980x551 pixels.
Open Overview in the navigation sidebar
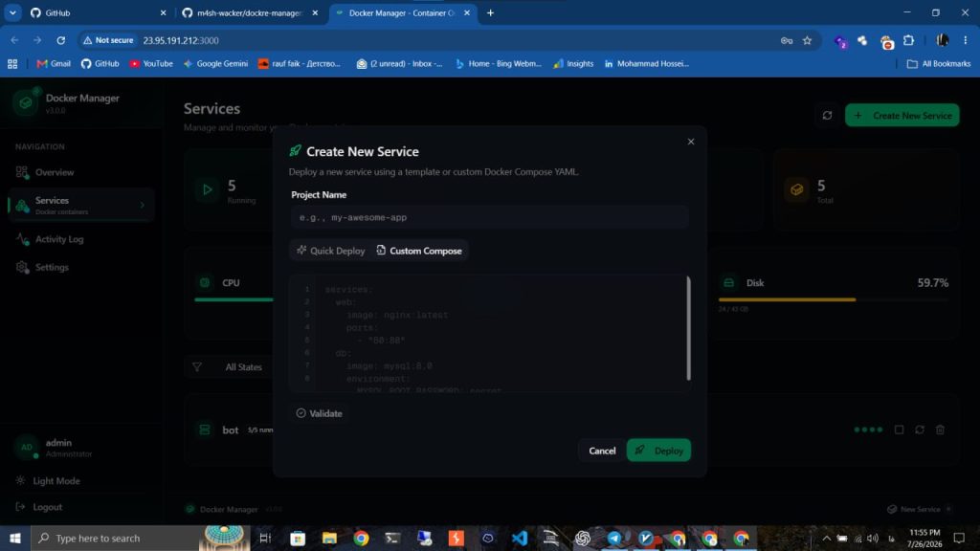80,172
